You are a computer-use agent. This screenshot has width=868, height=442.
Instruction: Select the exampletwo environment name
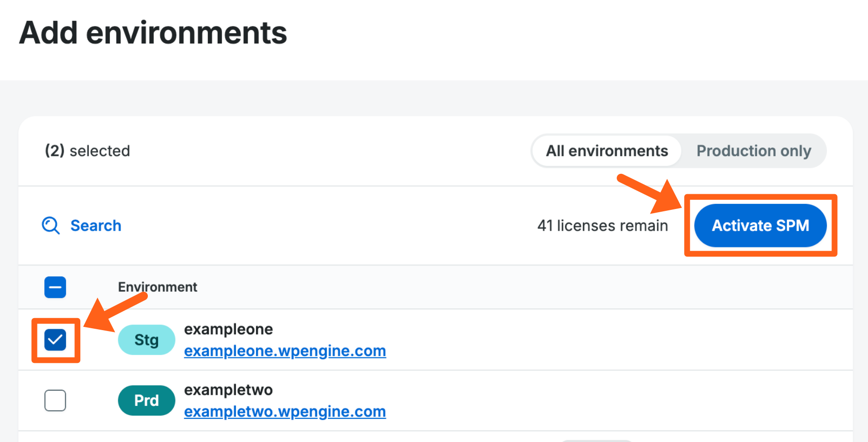click(x=228, y=390)
